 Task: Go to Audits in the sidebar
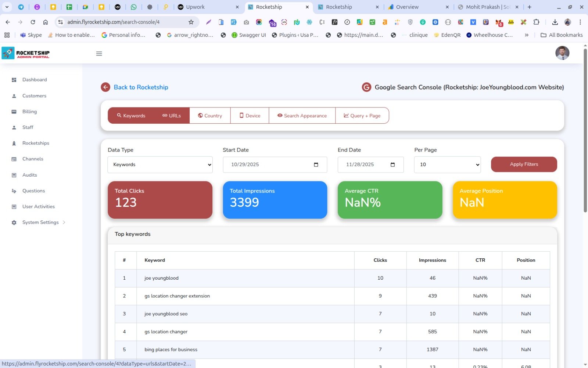[x=29, y=175]
